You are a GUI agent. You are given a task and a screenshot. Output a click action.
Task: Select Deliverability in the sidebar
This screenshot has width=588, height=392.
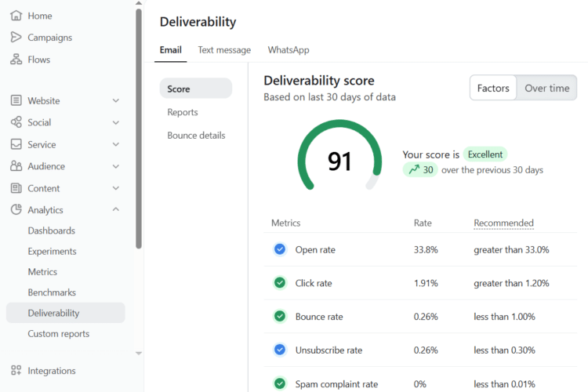(66, 313)
